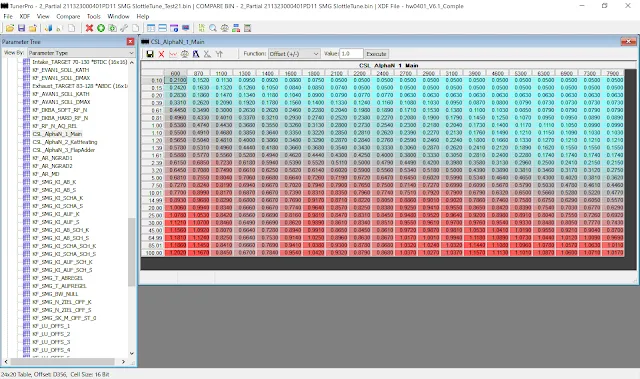Click the red X icon in main toolbar
Viewport: 640px width, 379px height.
pos(89,28)
